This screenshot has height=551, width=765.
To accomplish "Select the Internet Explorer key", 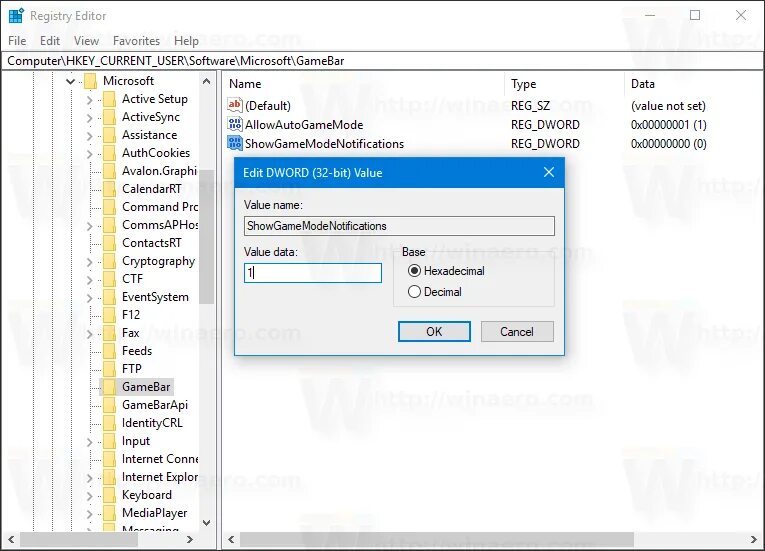I will (160, 477).
